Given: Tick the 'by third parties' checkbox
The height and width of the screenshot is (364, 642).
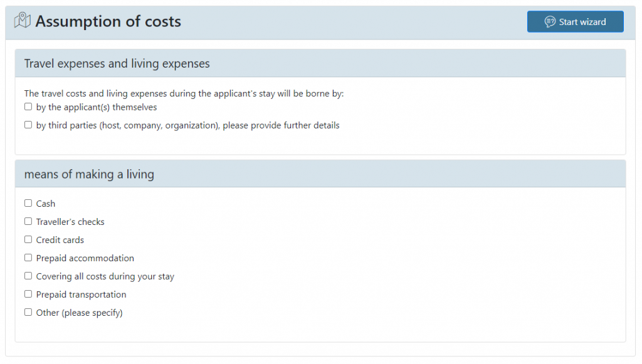Looking at the screenshot, I should [x=28, y=125].
